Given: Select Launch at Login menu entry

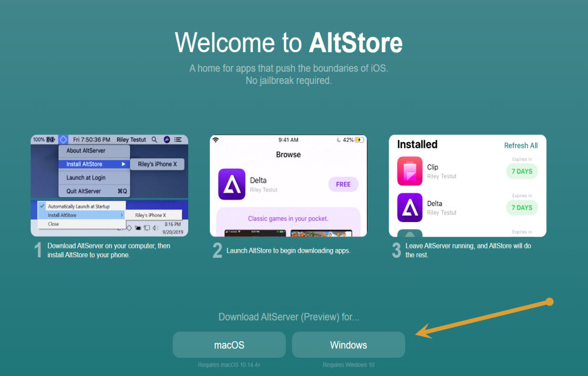Looking at the screenshot, I should 94,177.
